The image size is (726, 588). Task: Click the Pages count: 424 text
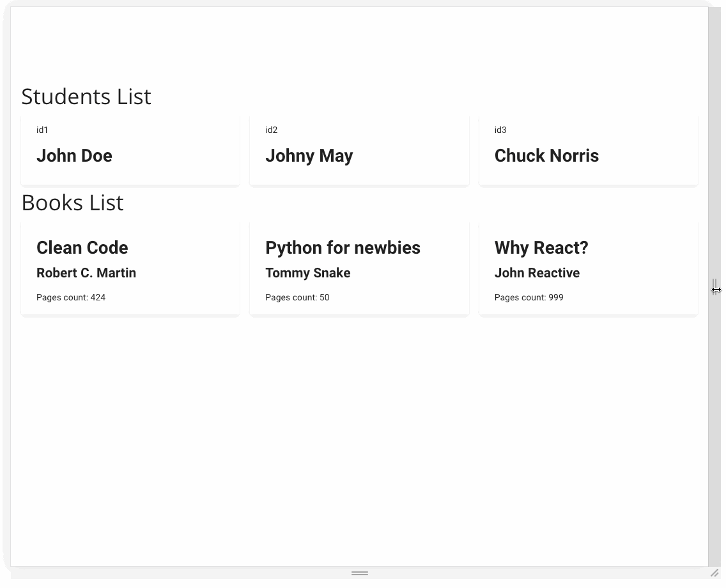click(71, 297)
